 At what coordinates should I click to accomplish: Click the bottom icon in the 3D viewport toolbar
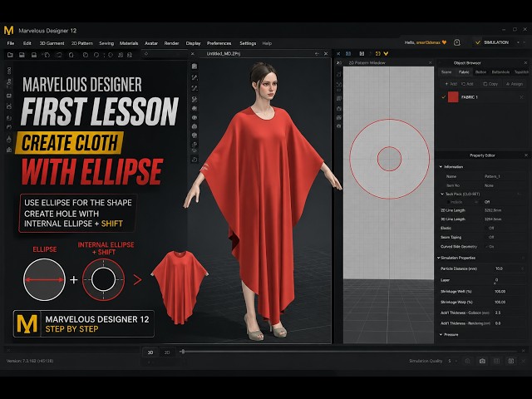(x=195, y=160)
